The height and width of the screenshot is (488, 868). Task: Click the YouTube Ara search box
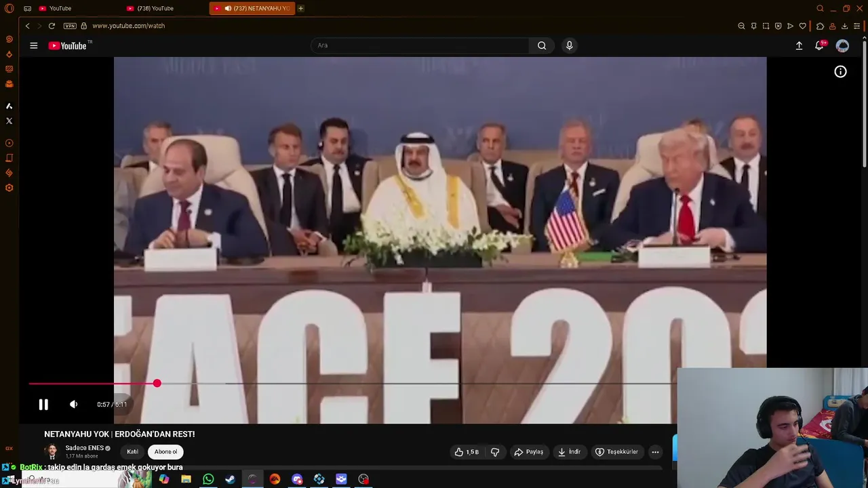(420, 45)
